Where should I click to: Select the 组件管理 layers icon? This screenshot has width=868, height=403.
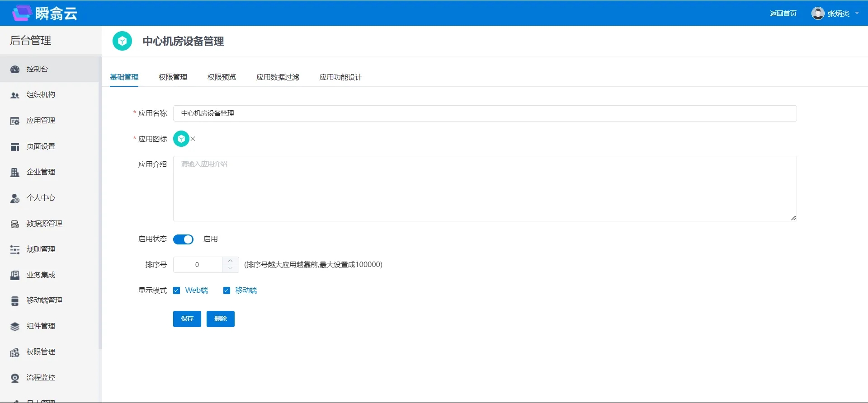point(15,326)
